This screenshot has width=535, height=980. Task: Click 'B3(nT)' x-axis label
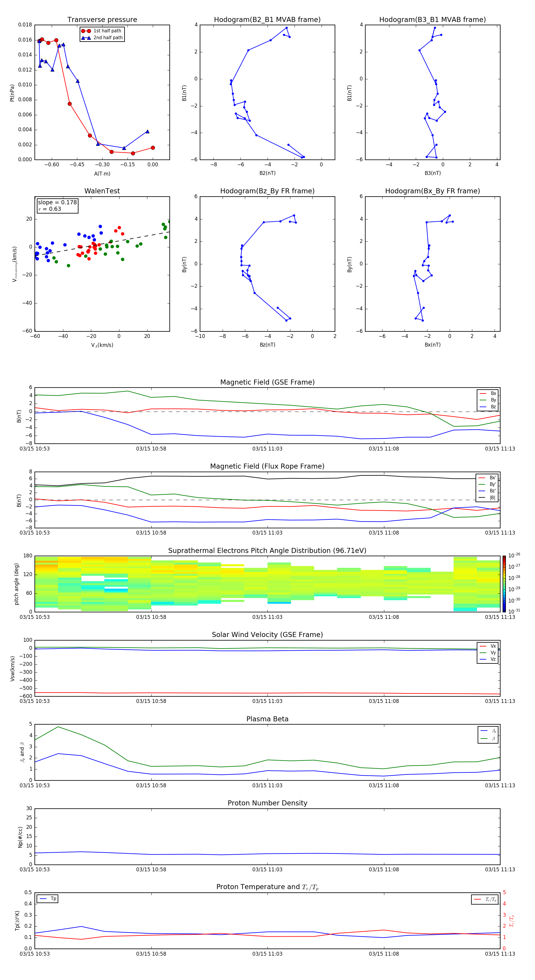point(432,173)
